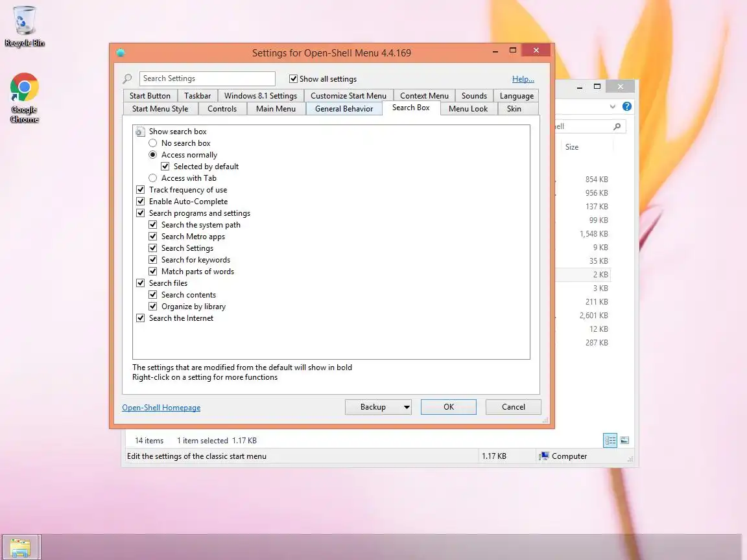This screenshot has height=560, width=747.
Task: Focus the Search Settings input field
Action: 207,78
